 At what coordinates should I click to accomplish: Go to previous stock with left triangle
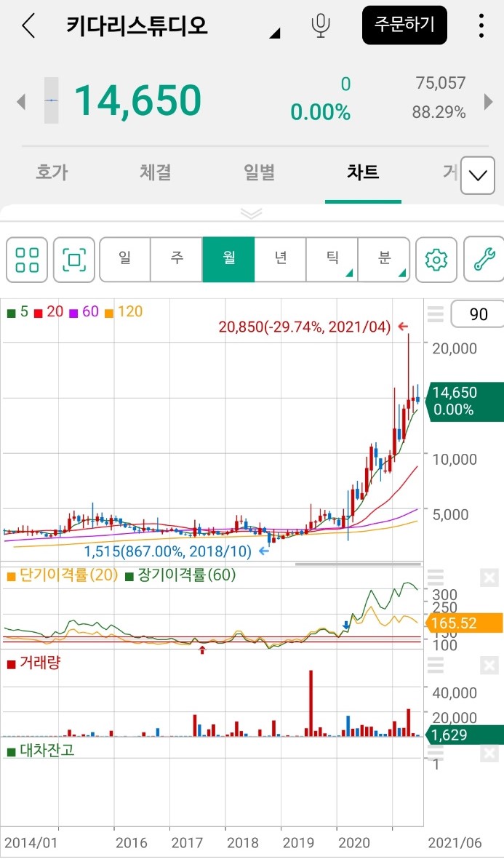click(21, 101)
